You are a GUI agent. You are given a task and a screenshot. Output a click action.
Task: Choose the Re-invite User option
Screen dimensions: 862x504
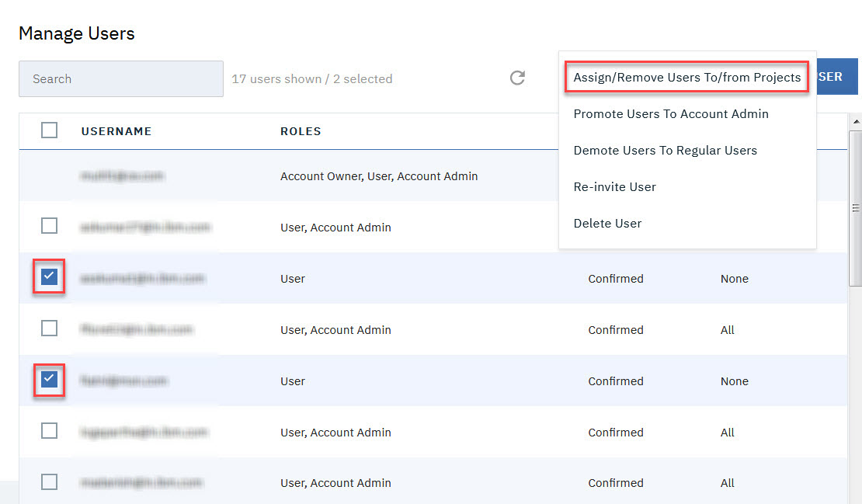(614, 187)
